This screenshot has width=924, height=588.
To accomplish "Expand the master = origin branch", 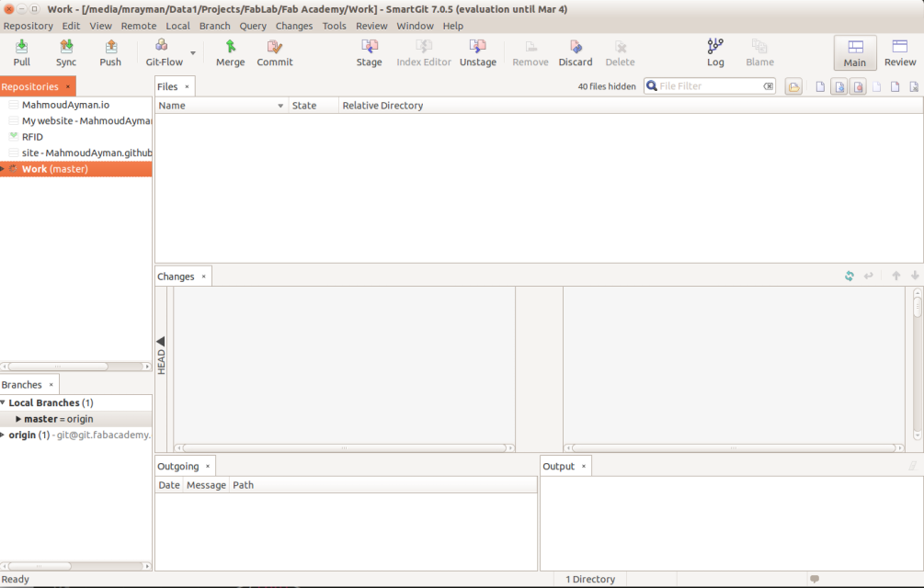I will pos(18,419).
